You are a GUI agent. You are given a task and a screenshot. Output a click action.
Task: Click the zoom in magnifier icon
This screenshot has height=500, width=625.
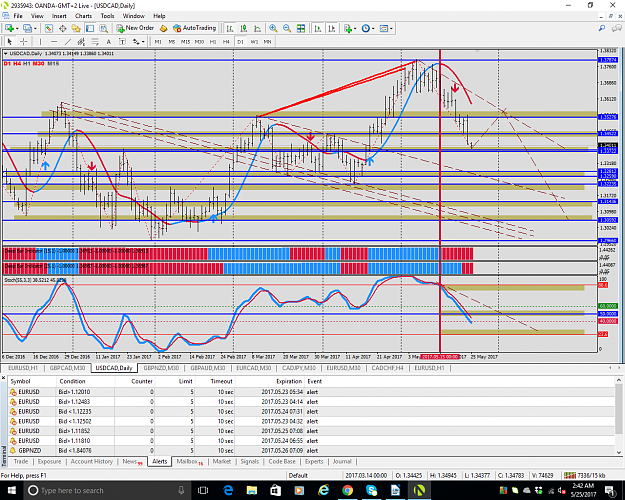click(273, 28)
